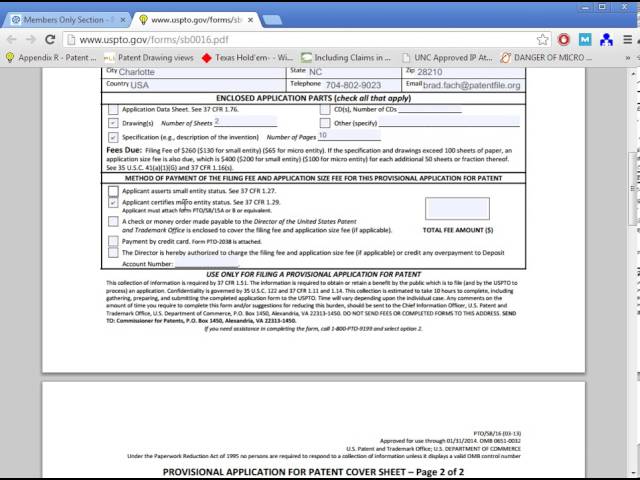Click the Number of CDs field
The image size is (640, 480).
pyautogui.click(x=430, y=109)
